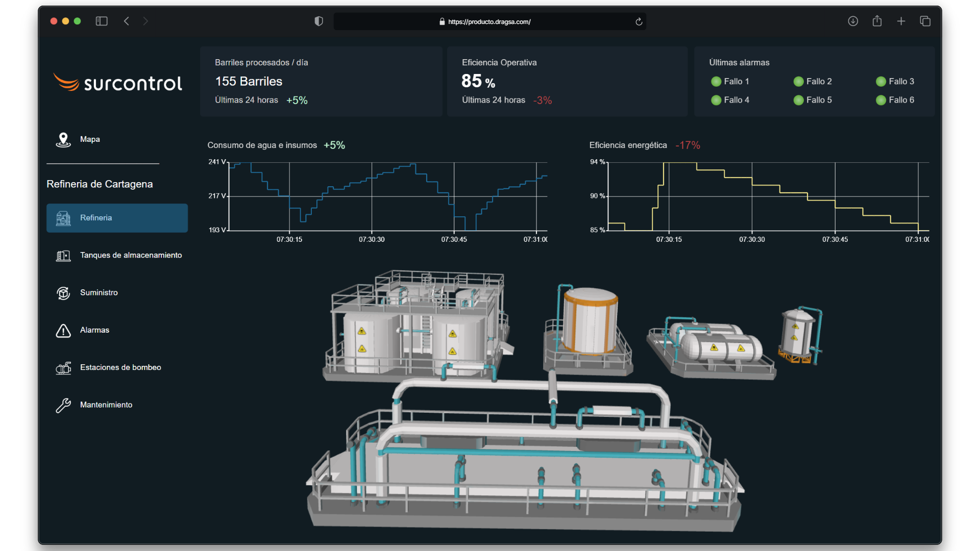Click the Refineria building icon
The width and height of the screenshot is (980, 551).
click(x=63, y=218)
